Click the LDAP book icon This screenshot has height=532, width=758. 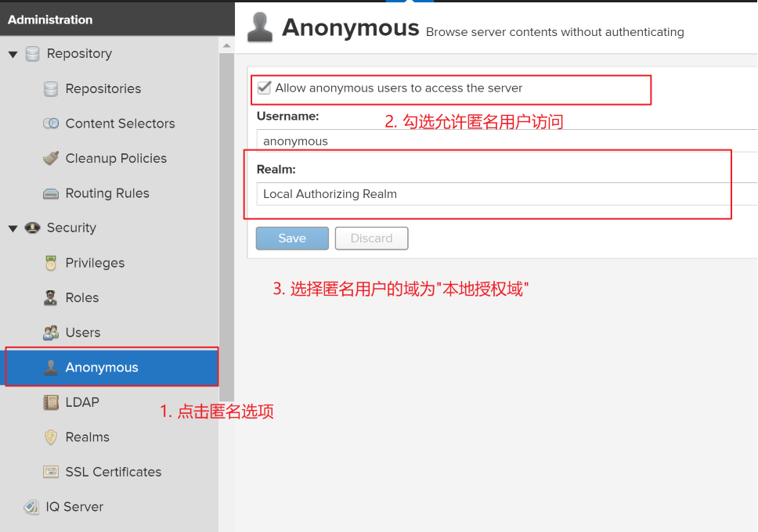tap(51, 402)
